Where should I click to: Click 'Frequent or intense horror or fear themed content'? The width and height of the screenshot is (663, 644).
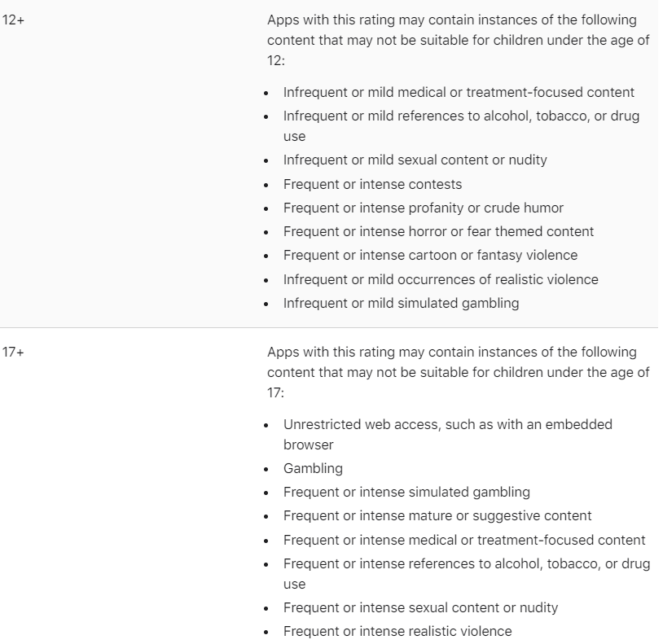coord(438,231)
